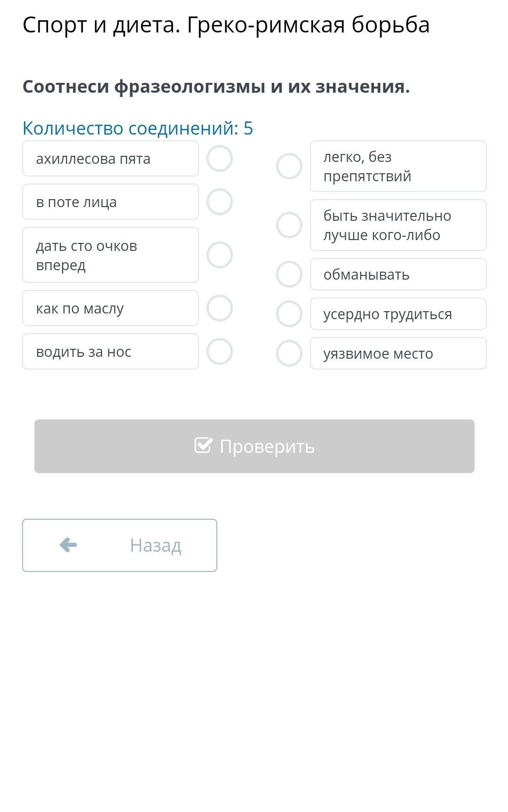Select the circle next to 'как по маслу'
This screenshot has width=508, height=812.
coord(220,308)
